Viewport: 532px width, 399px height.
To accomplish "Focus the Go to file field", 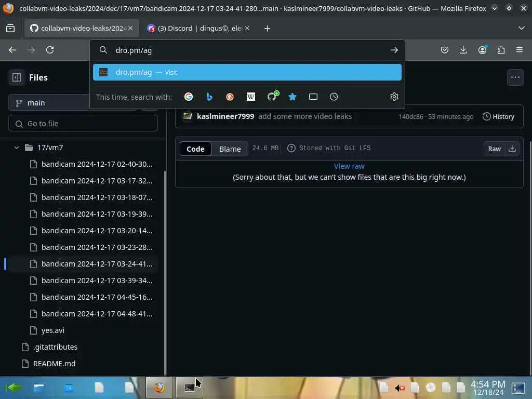I will tap(83, 124).
